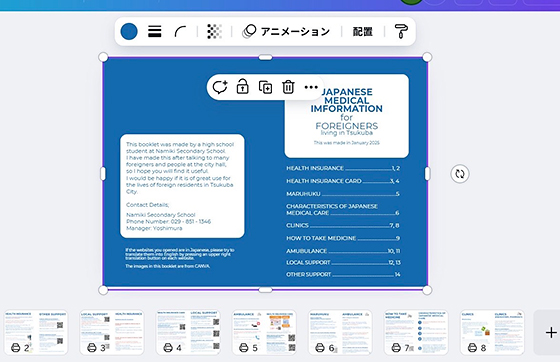Open the 配置 position menu
This screenshot has height=362, width=560.
coord(362,31)
